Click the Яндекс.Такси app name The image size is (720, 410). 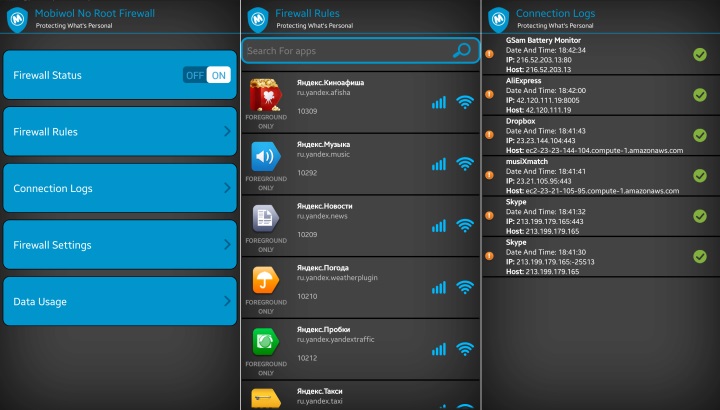[320, 391]
